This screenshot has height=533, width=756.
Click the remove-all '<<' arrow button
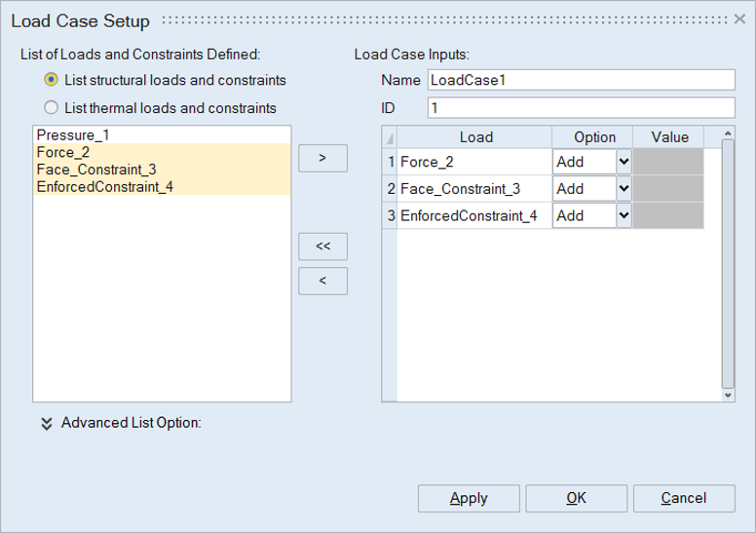pyautogui.click(x=322, y=247)
